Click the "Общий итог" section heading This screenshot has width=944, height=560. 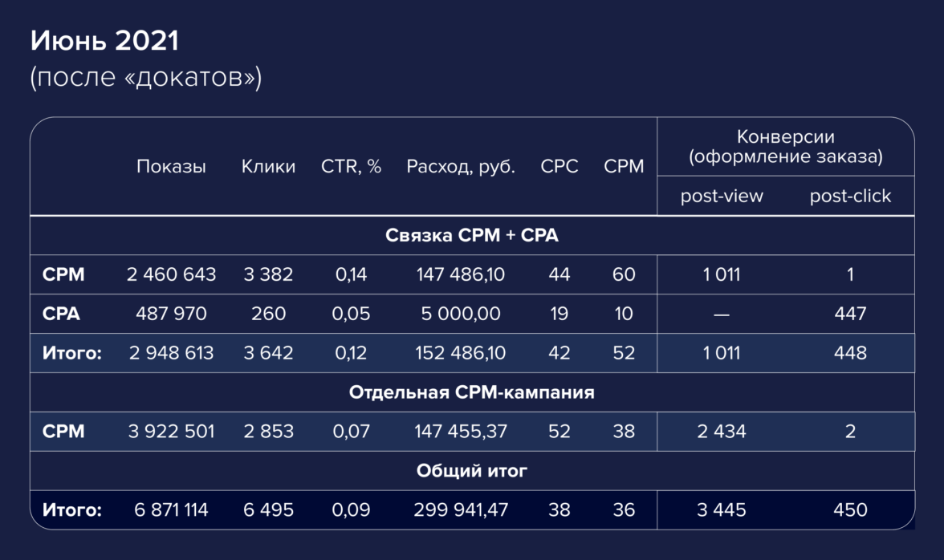[x=472, y=471]
